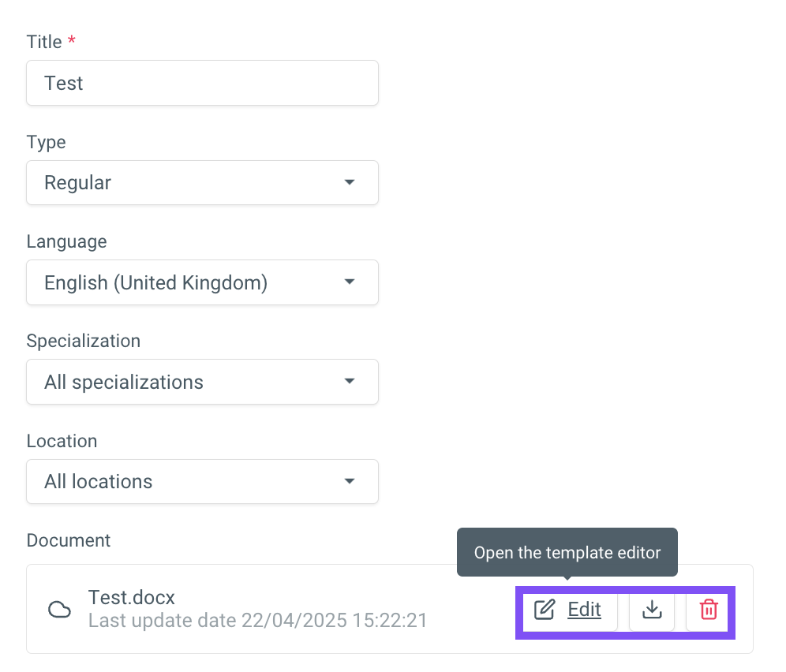Open the Type dropdown showing Regular
The height and width of the screenshot is (672, 786).
pos(202,183)
